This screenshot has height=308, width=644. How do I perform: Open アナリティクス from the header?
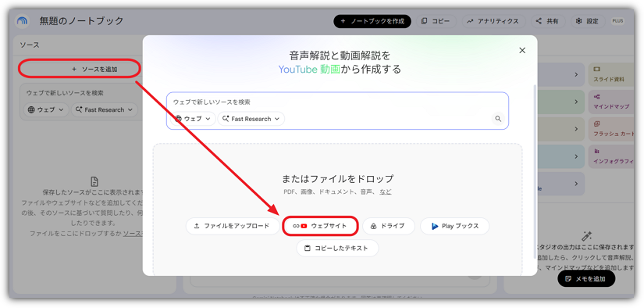pos(493,21)
